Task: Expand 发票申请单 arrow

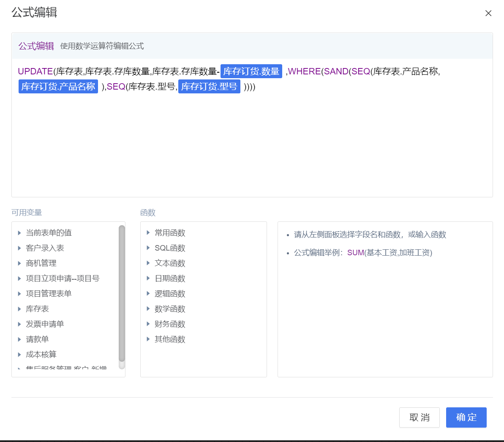Action: [x=19, y=324]
